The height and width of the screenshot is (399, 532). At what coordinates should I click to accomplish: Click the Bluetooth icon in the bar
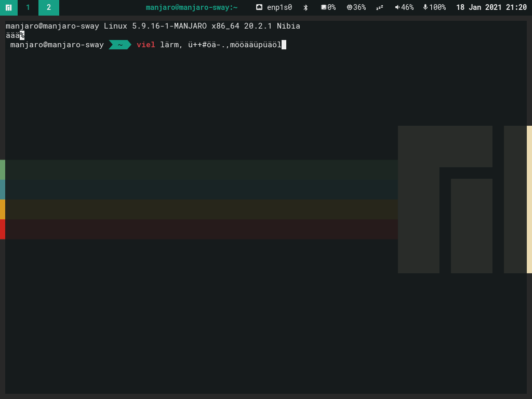[305, 7]
